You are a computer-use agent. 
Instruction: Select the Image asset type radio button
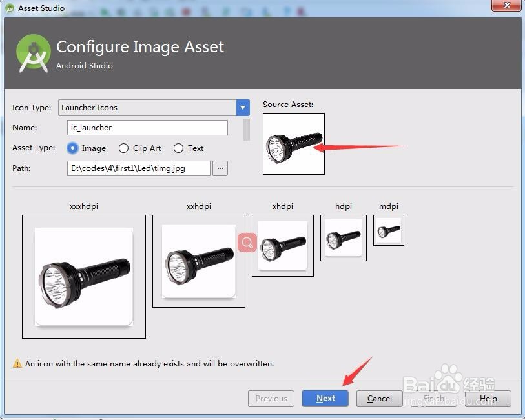click(72, 148)
